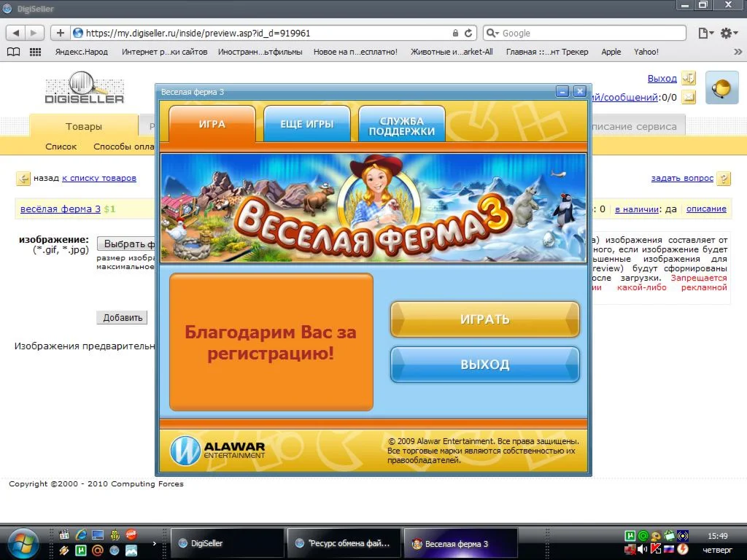Screen dimensions: 747x560
Task: Open СЛУЖБА ПОДДЕРЖКИ tab
Action: point(402,124)
